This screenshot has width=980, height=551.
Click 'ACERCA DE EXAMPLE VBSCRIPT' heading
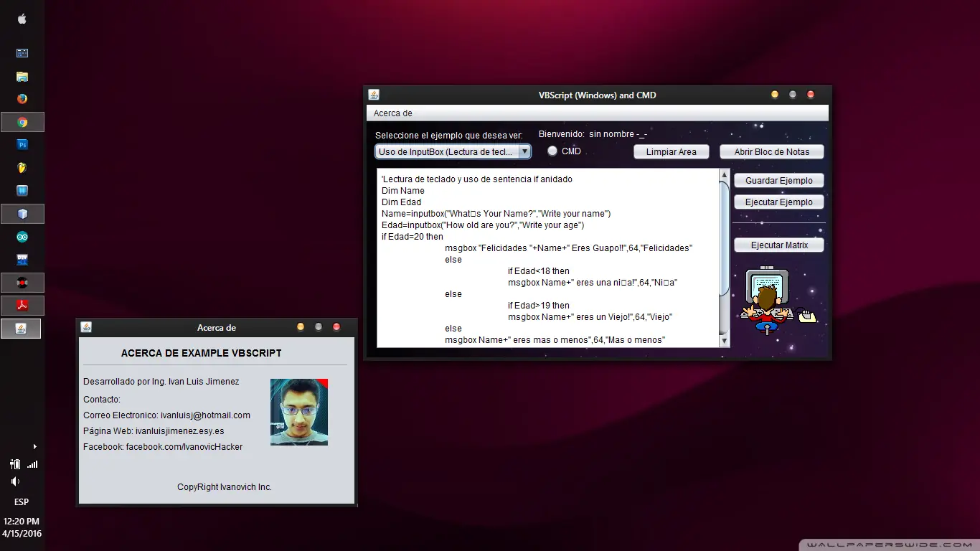(x=202, y=353)
